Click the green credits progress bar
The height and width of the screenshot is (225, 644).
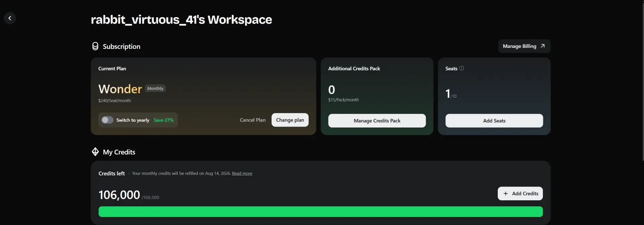point(321,212)
